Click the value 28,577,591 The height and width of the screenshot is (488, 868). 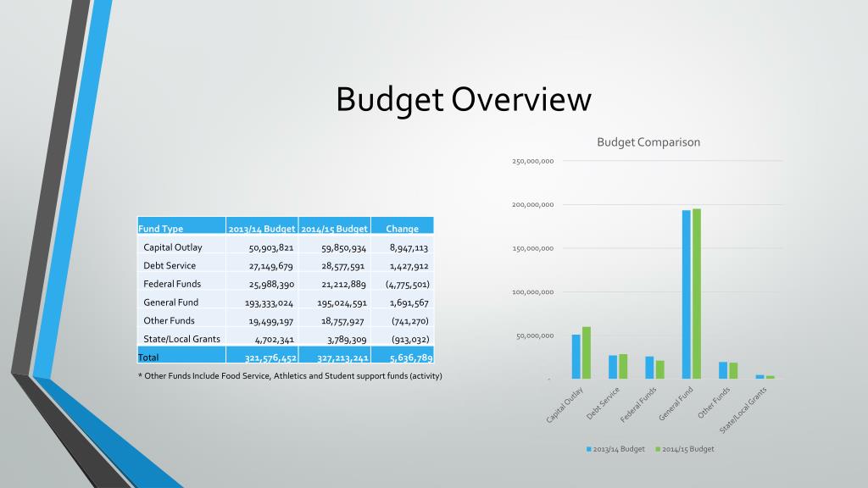click(343, 266)
